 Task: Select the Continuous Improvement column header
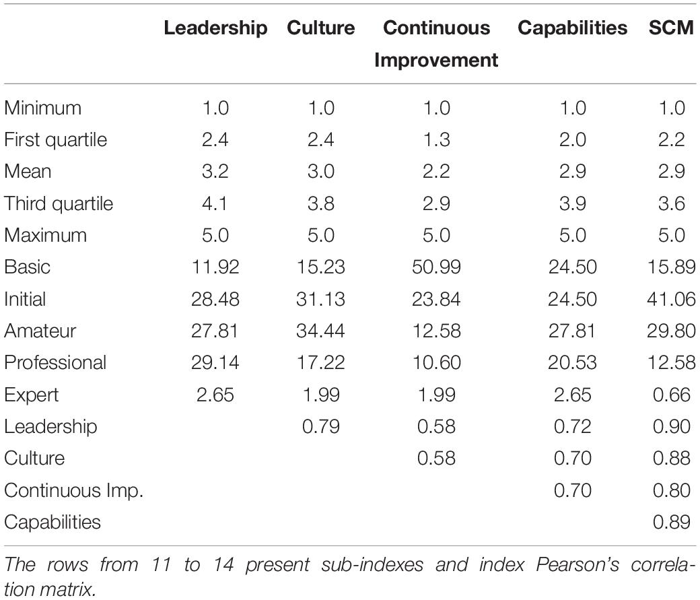(x=435, y=44)
